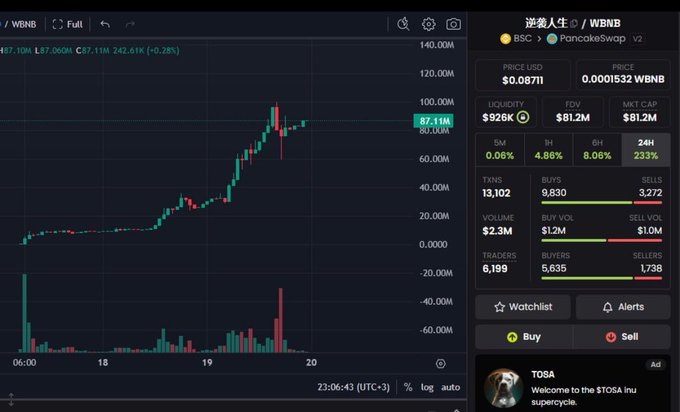Click the BUYERS 5,635 value
The width and height of the screenshot is (680, 412).
pos(554,268)
